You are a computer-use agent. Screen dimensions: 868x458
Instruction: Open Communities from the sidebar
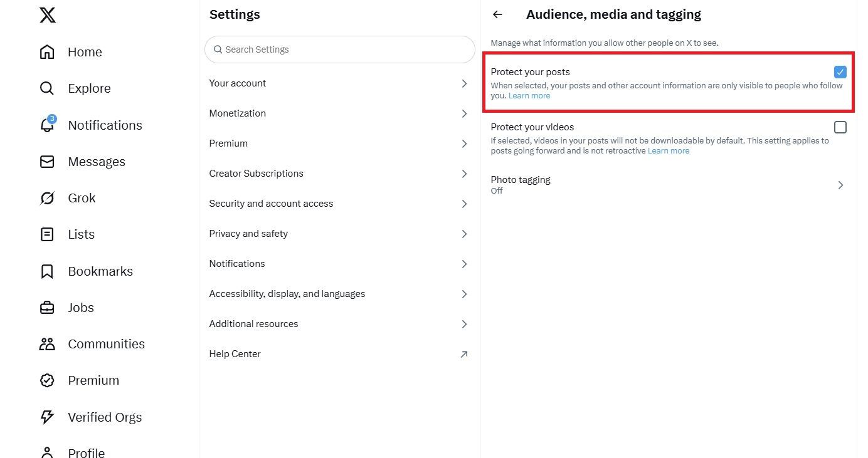coord(106,344)
